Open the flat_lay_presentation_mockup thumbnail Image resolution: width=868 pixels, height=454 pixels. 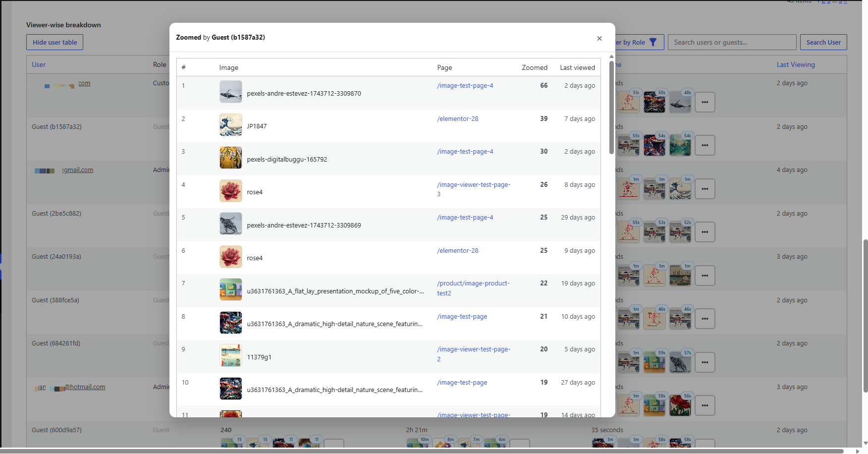click(x=231, y=289)
